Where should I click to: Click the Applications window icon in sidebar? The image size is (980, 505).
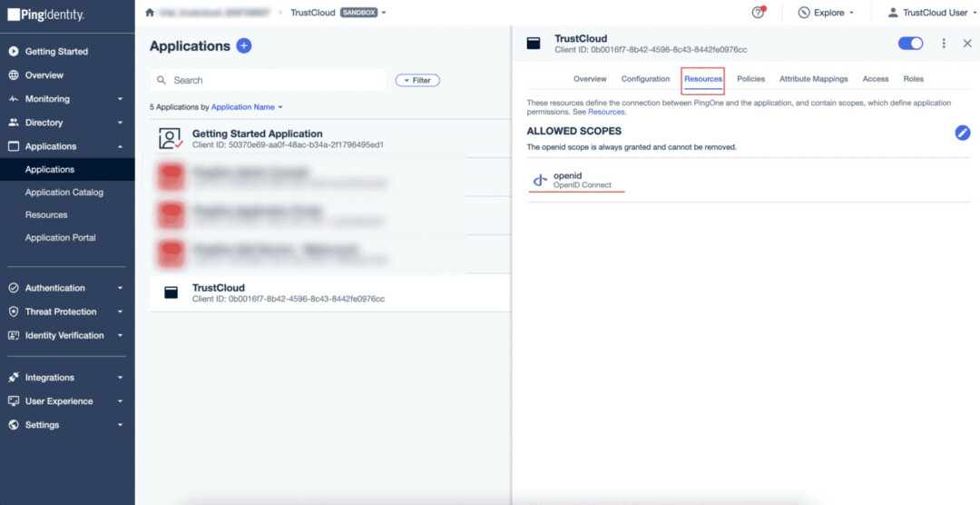(x=14, y=146)
